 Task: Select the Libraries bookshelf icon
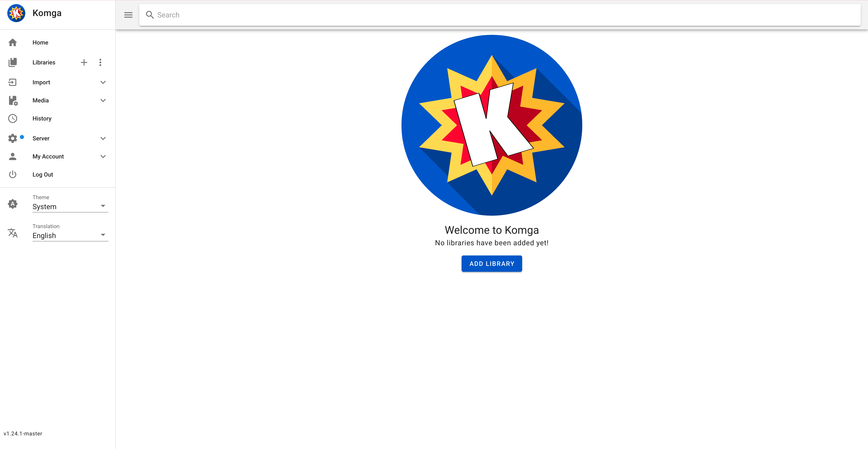(13, 62)
